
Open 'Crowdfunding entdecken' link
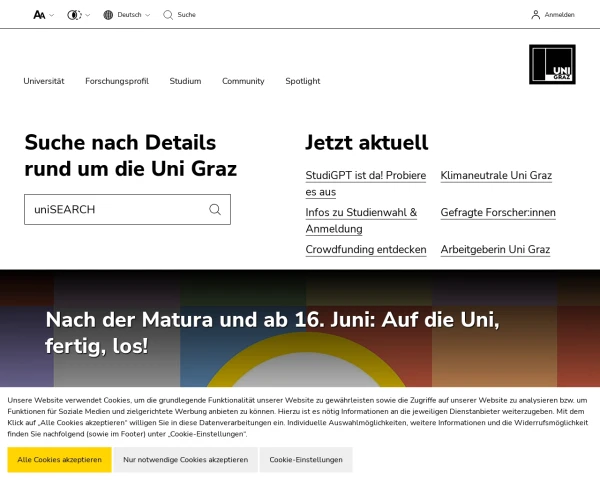(x=366, y=250)
